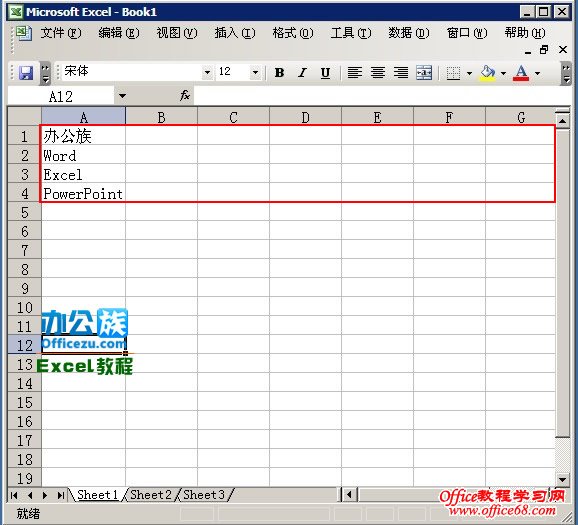Click vertical scrollbar down arrow
578x525 pixels.
coord(563,479)
